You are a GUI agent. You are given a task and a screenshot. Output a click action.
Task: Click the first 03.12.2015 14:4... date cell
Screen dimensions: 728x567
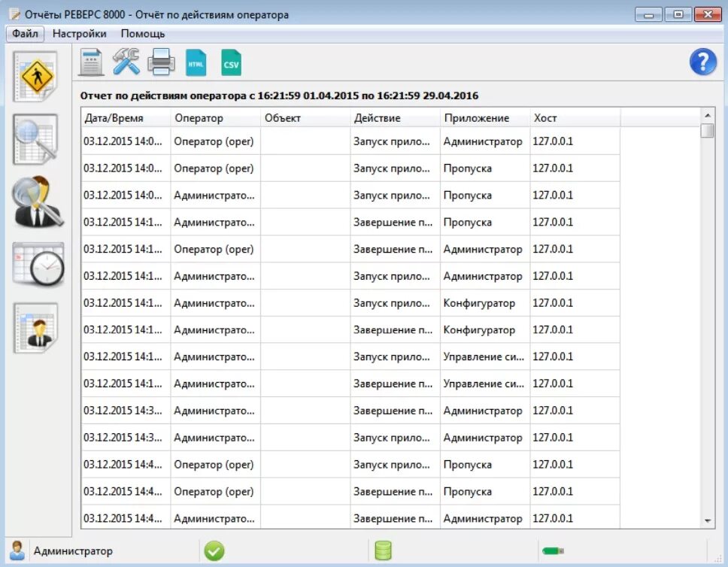pyautogui.click(x=126, y=465)
